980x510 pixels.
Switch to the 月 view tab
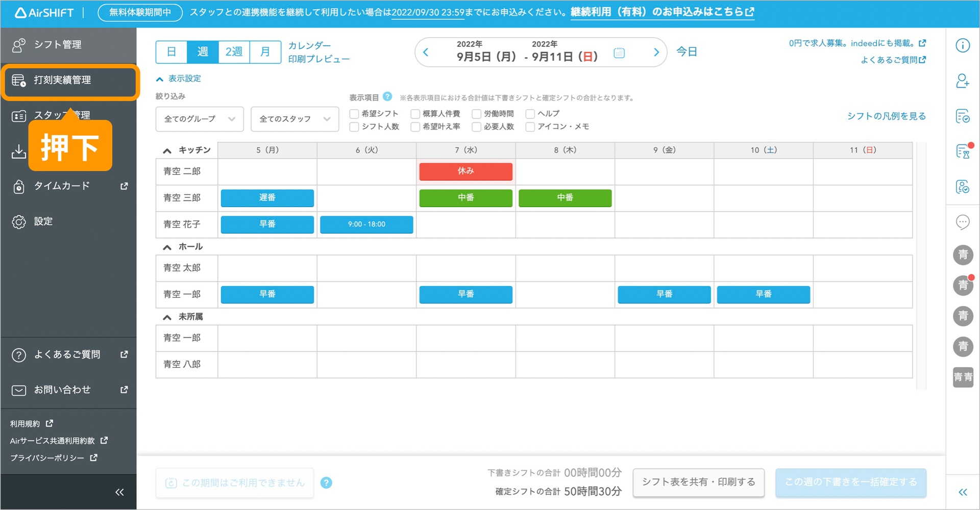[x=265, y=52]
